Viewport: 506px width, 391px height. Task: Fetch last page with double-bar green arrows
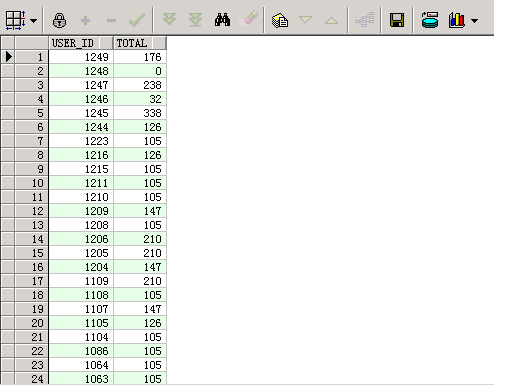tap(195, 20)
